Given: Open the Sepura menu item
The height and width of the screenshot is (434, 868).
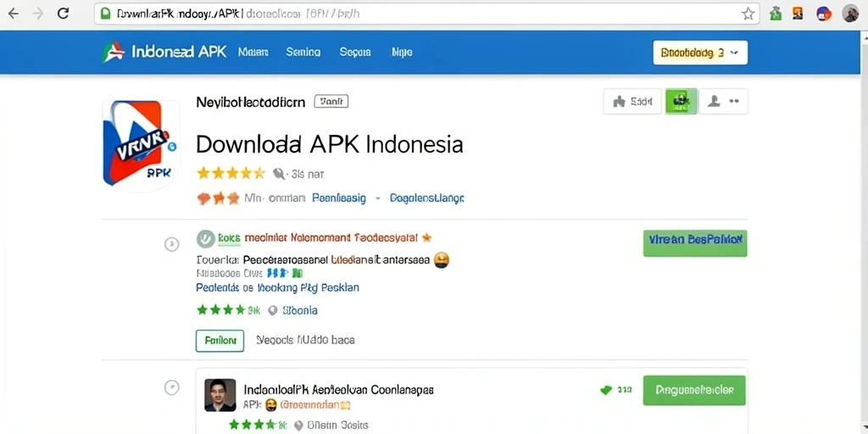Looking at the screenshot, I should point(355,53).
